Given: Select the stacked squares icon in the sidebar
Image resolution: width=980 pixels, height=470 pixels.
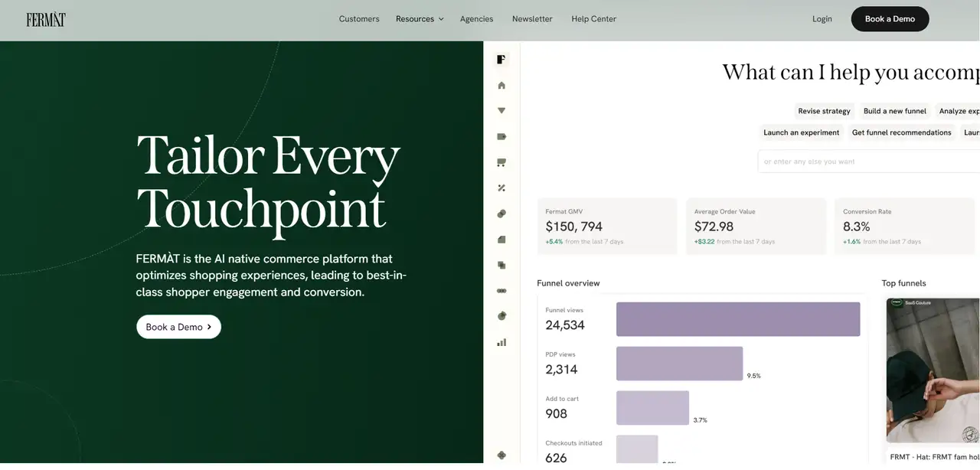Looking at the screenshot, I should 501,265.
